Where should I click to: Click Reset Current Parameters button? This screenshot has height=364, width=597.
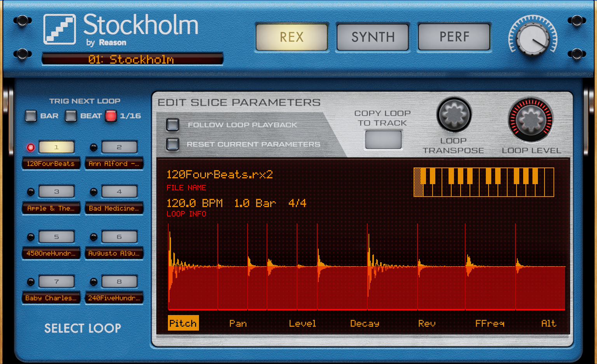point(173,144)
